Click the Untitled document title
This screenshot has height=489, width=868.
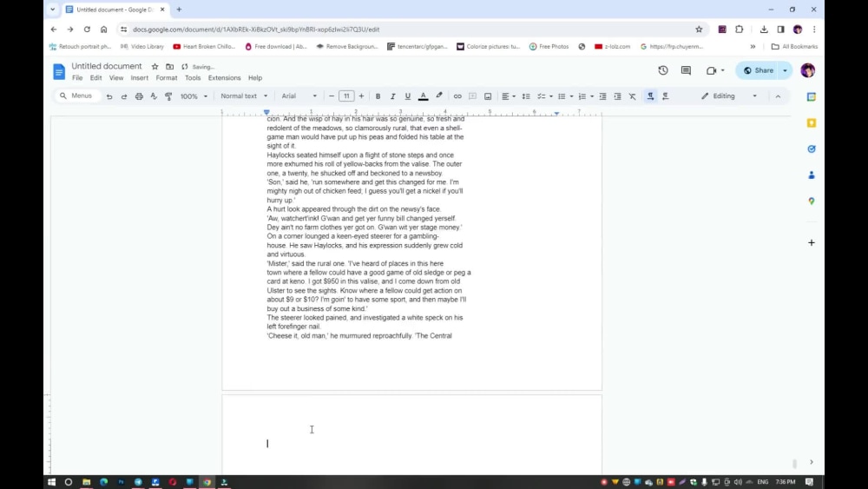107,66
